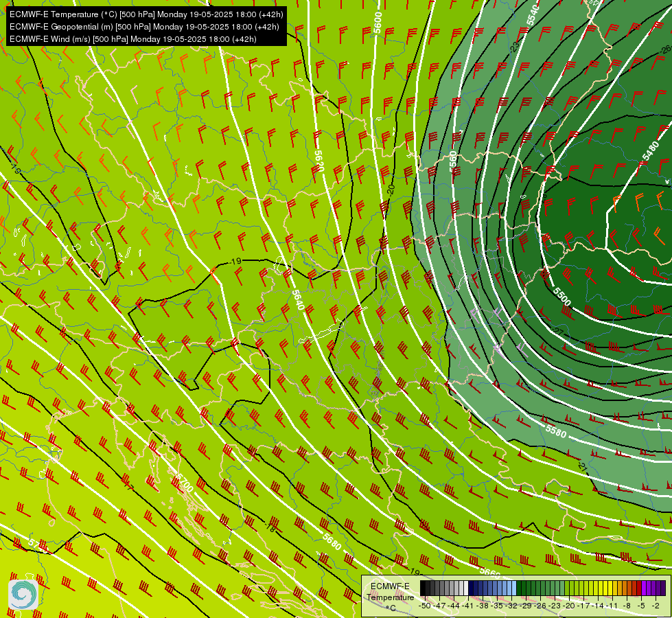
Task: Click the 5560 geopotential contour label
Action: point(454,161)
